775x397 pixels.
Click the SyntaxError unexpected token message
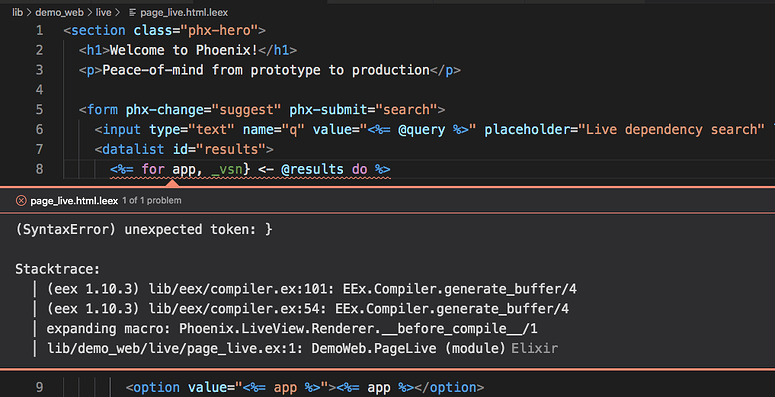(x=144, y=229)
